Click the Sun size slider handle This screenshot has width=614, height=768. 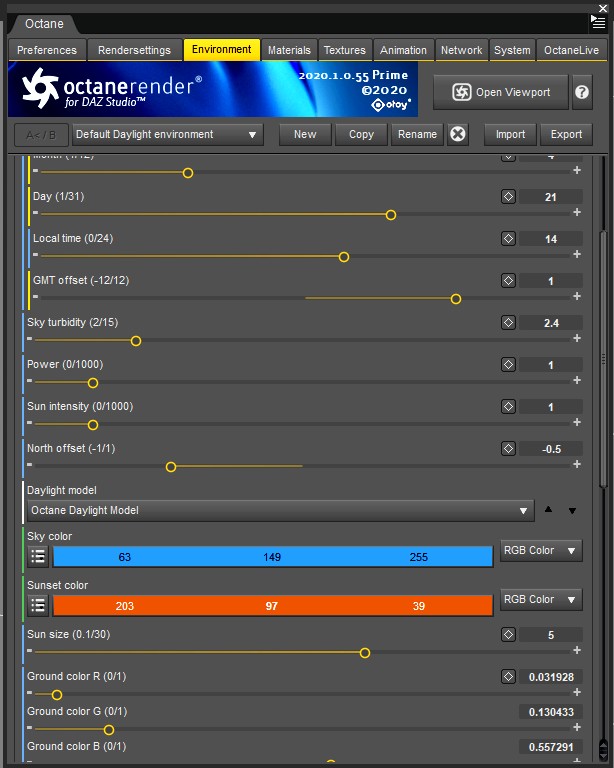coord(365,653)
